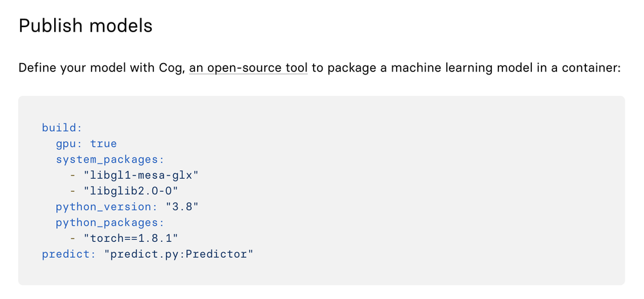Click the dash before libgl1-mesa-glx

click(73, 175)
